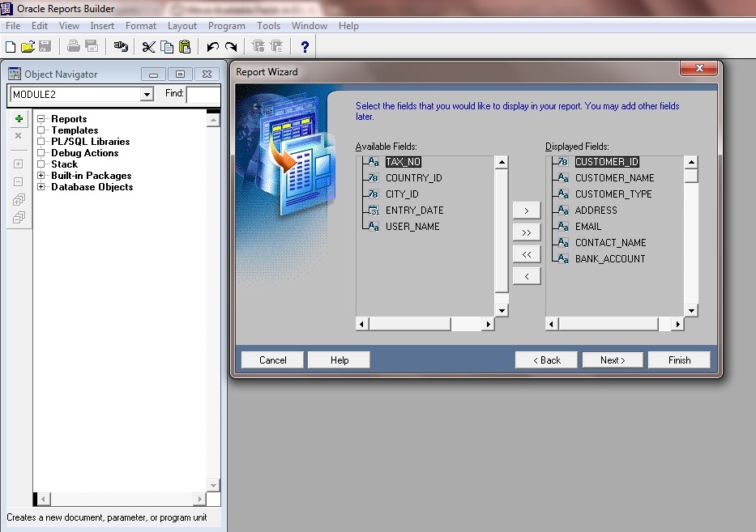Move all fields with >> button

[527, 232]
